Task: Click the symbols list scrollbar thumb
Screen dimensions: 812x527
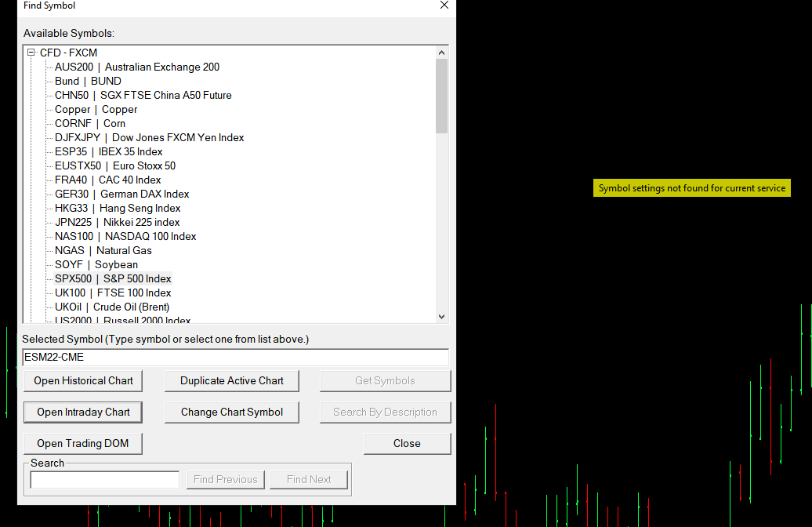Action: (x=442, y=96)
